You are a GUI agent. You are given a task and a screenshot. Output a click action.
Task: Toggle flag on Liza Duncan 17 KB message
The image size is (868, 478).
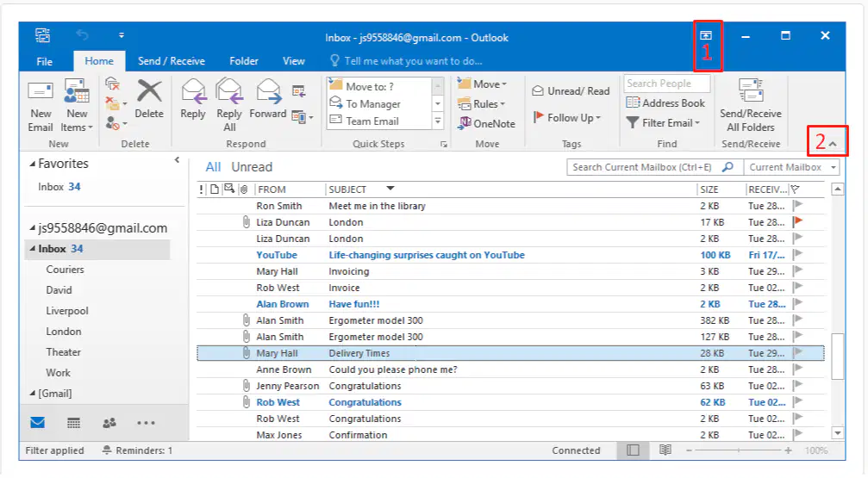point(797,222)
